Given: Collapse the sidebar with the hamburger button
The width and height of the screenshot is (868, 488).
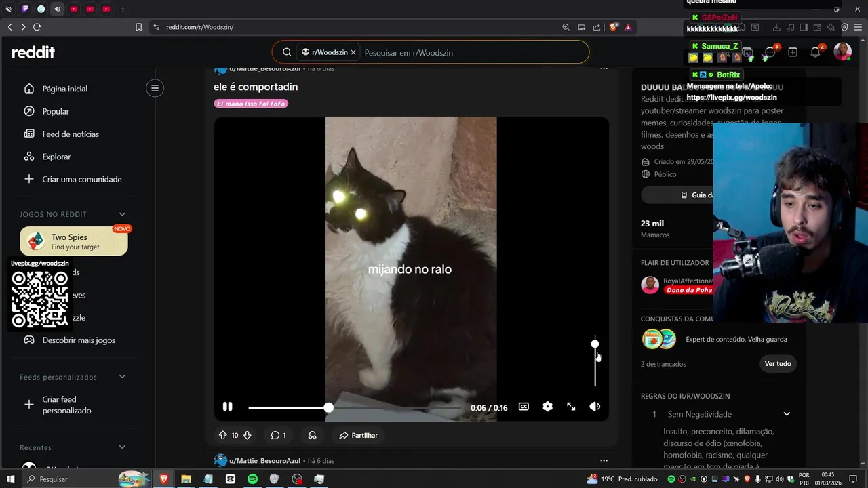Looking at the screenshot, I should coord(155,88).
